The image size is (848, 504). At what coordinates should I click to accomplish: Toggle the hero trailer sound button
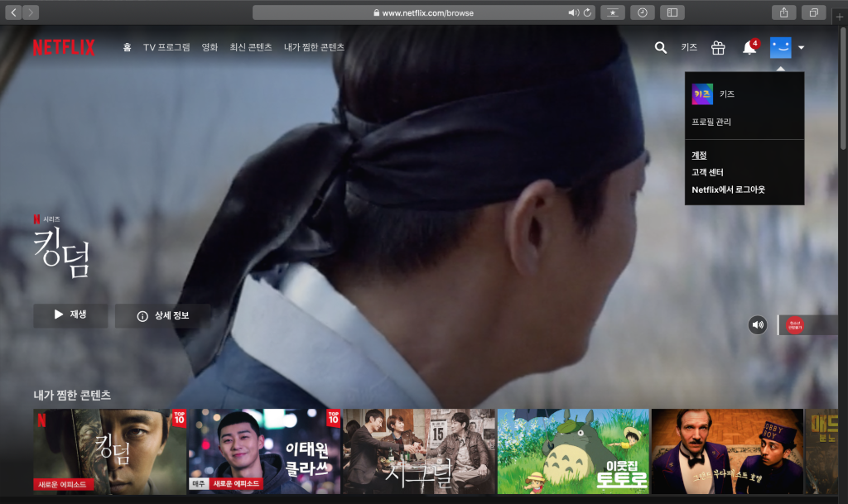pyautogui.click(x=758, y=324)
